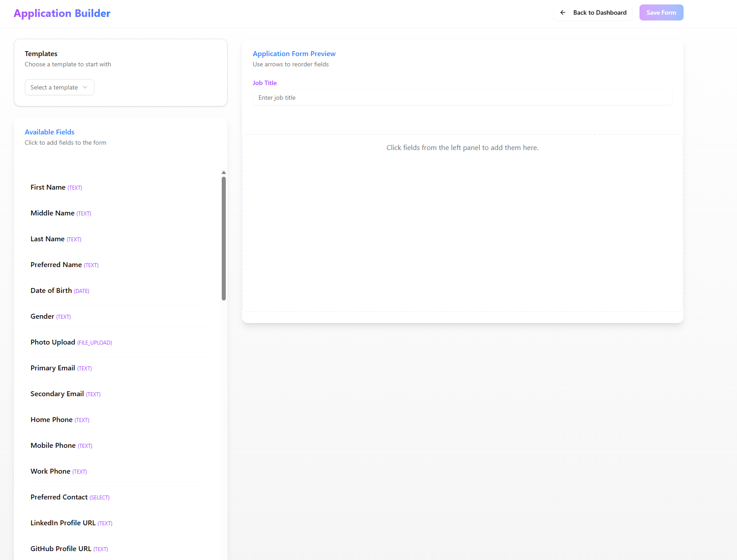Add the Preferred Contact select field
The image size is (737, 560).
(x=118, y=497)
